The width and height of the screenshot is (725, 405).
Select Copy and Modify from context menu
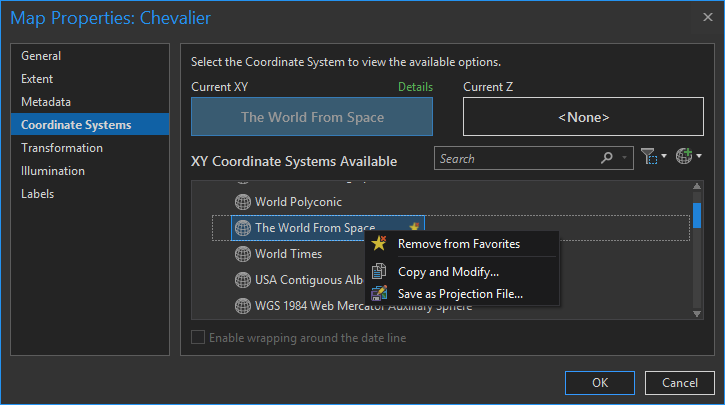[448, 272]
